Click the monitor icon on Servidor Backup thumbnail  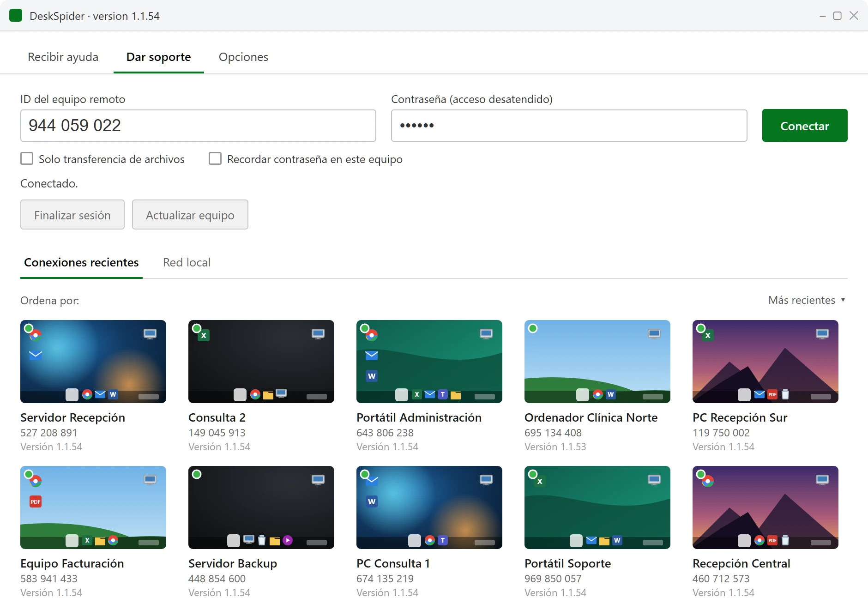pyautogui.click(x=318, y=480)
